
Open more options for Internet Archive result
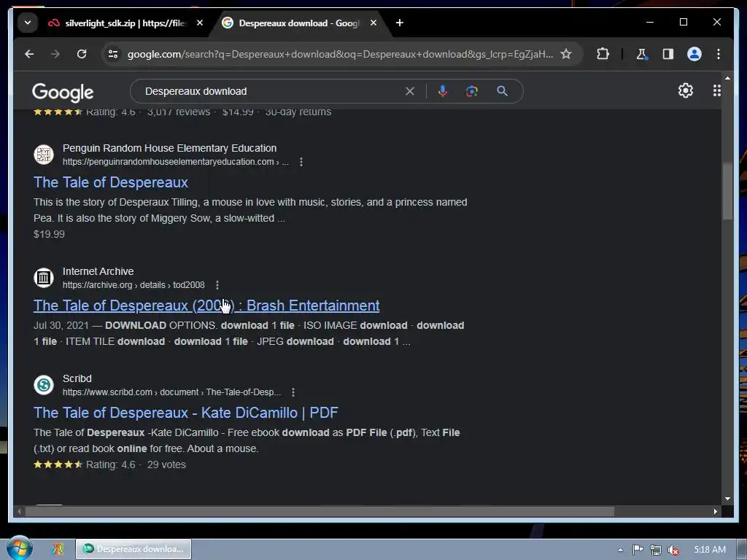pos(217,285)
